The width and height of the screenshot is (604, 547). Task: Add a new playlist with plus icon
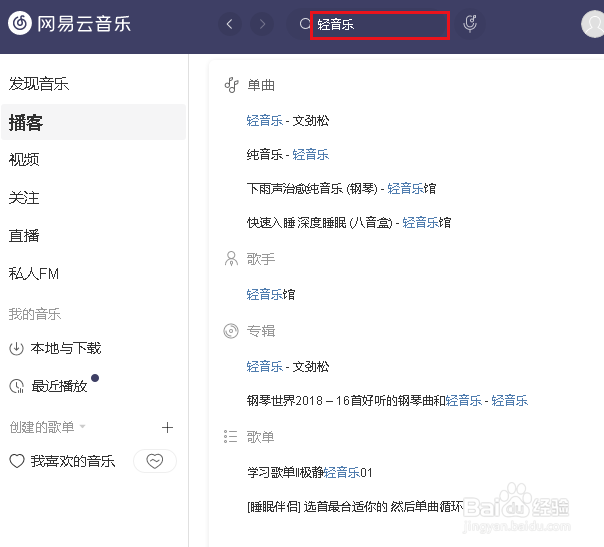167,427
